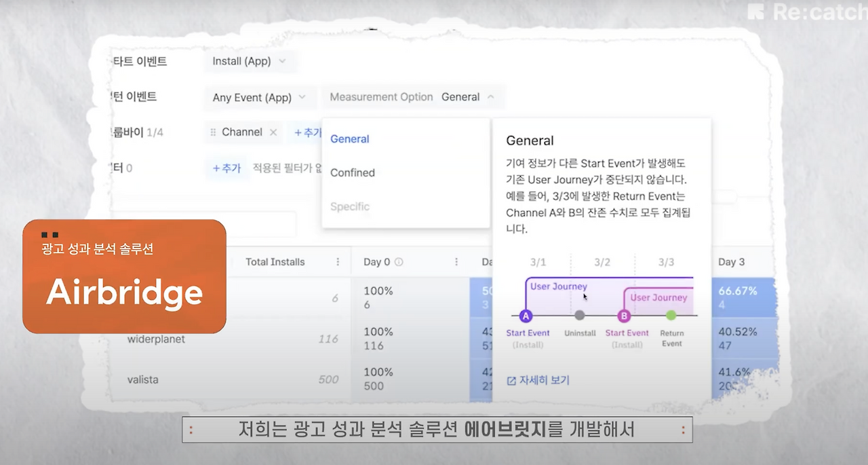This screenshot has height=465, width=868.
Task: Open the Install (App) start event dropdown
Action: (250, 61)
